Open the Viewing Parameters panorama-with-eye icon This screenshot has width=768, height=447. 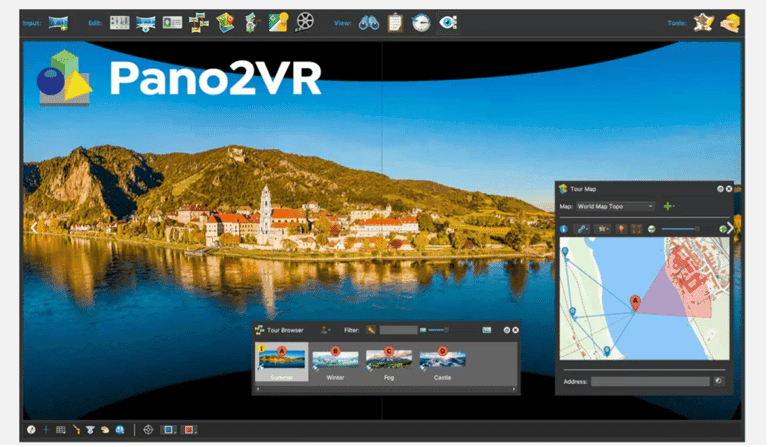pyautogui.click(x=146, y=23)
